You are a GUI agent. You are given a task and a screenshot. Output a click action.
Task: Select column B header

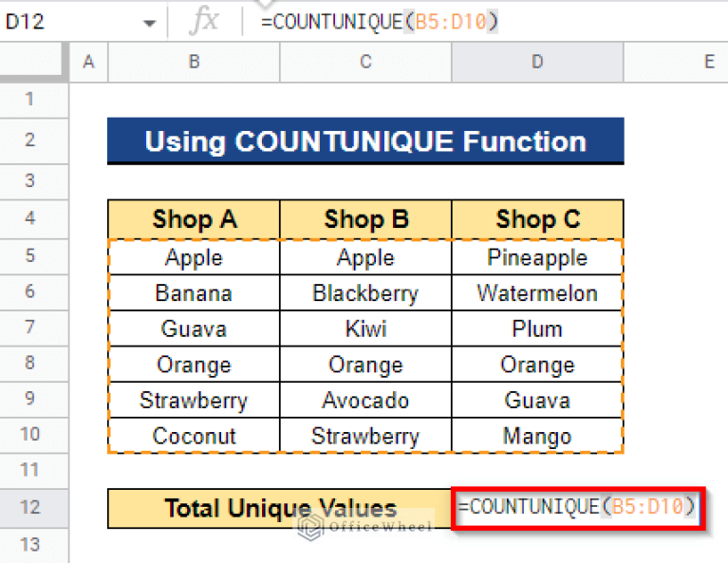coord(194,62)
